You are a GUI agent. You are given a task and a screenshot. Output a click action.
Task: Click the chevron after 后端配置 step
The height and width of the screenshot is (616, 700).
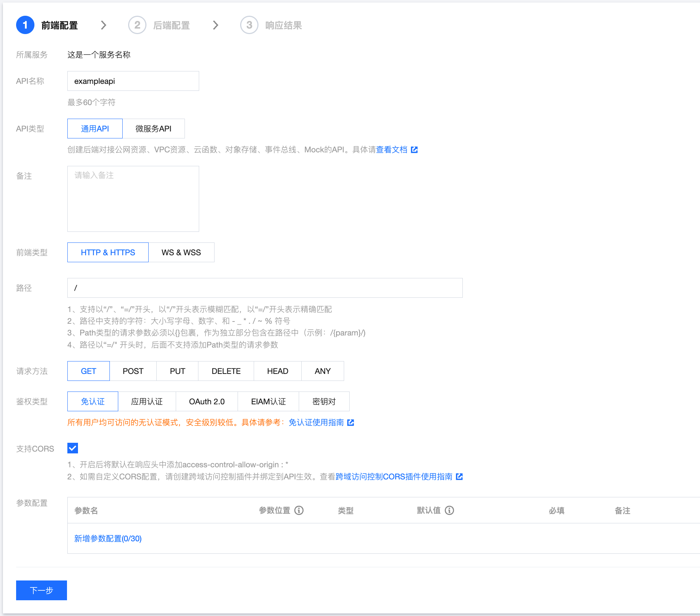pos(216,25)
